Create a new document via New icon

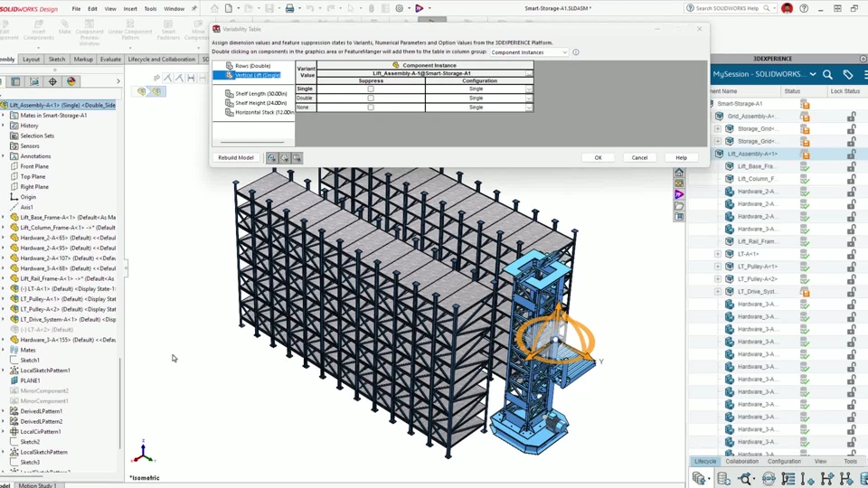point(229,8)
